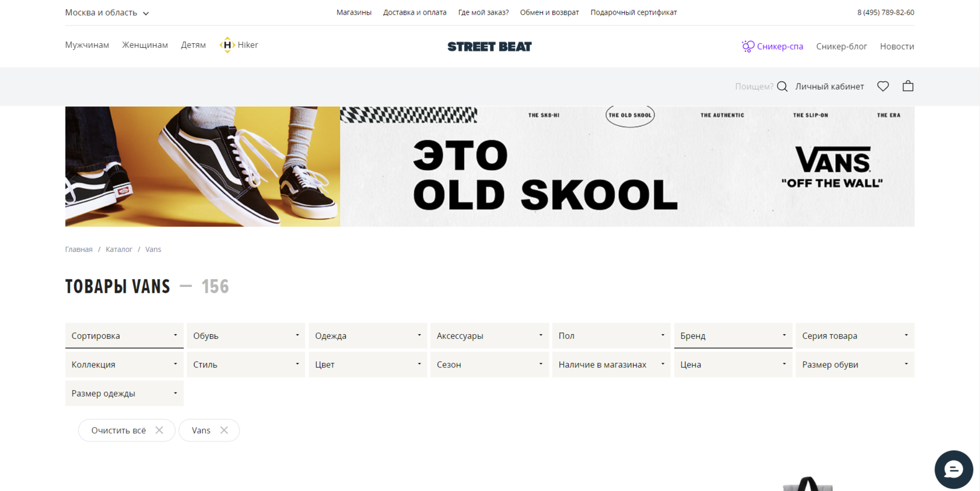Click X on Очистить всё chip

[x=159, y=430]
